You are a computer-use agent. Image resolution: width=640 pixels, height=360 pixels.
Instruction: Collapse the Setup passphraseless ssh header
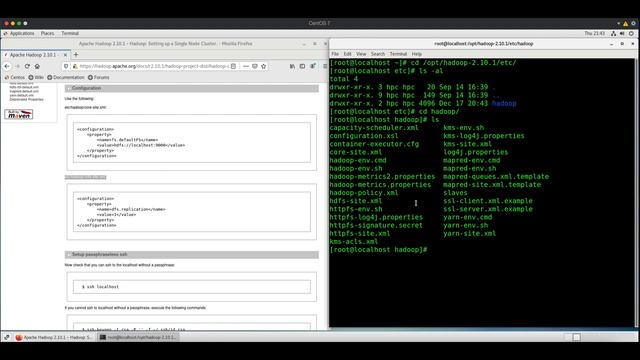point(191,255)
